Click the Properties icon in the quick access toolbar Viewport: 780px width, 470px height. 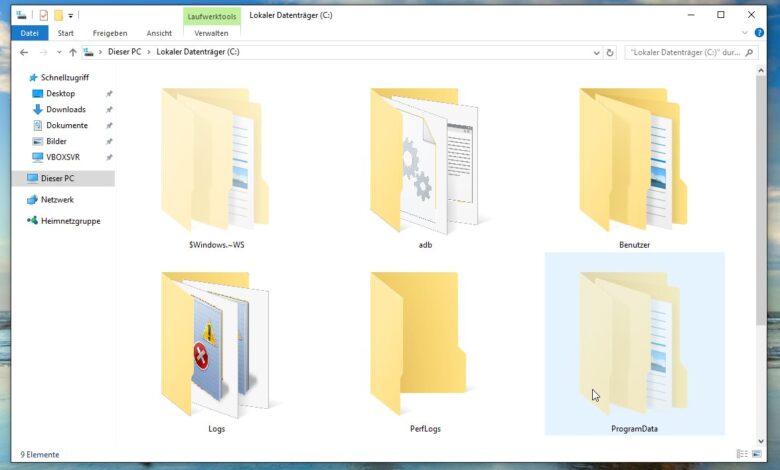coord(43,15)
